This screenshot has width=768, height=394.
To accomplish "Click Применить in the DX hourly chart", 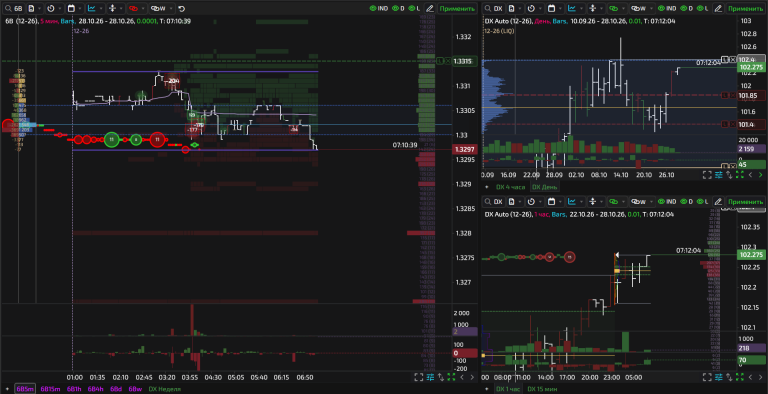I will click(745, 201).
